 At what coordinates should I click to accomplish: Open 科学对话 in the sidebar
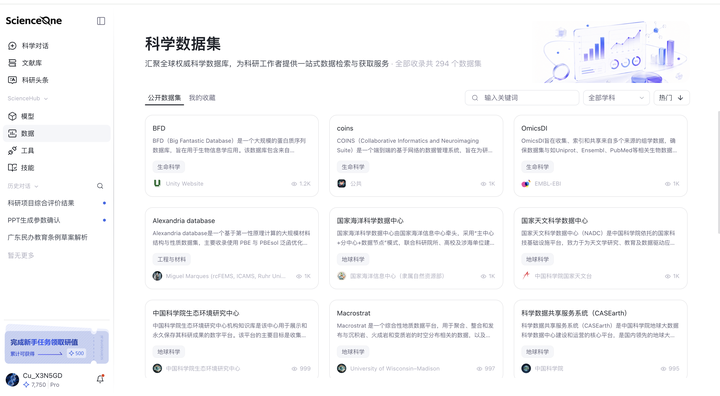pos(28,45)
